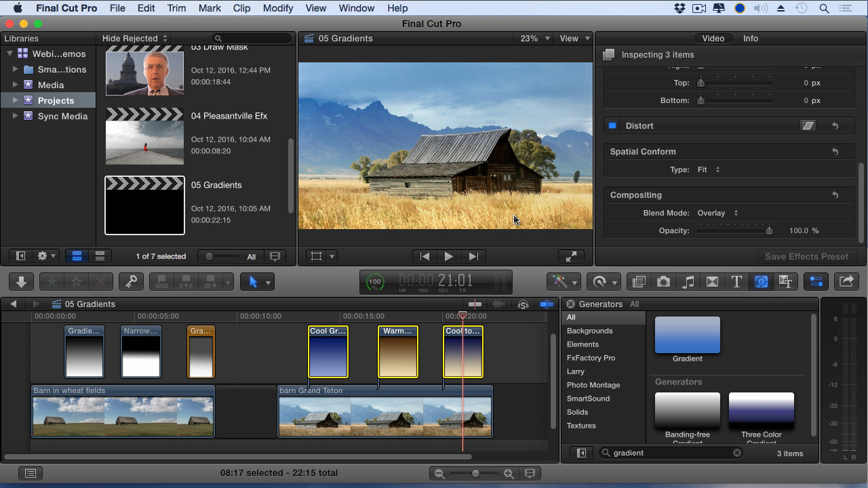Adjust the Opacity slider
The width and height of the screenshot is (868, 488).
coord(769,230)
